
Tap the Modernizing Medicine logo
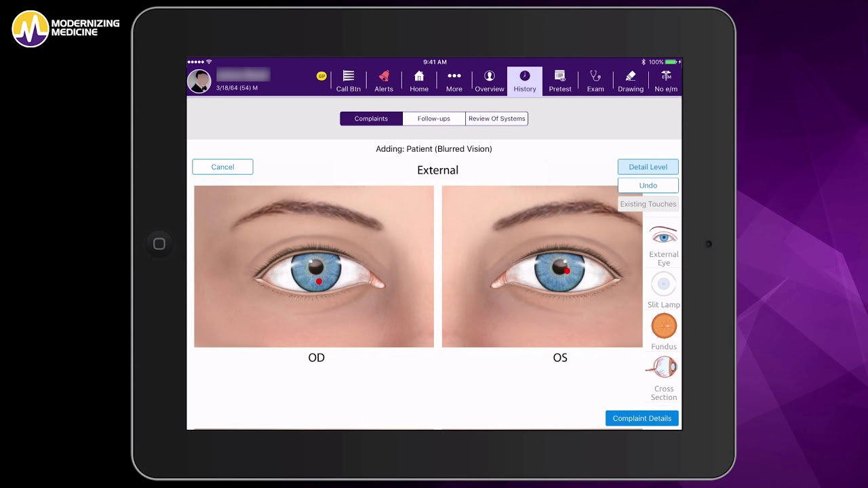[66, 28]
